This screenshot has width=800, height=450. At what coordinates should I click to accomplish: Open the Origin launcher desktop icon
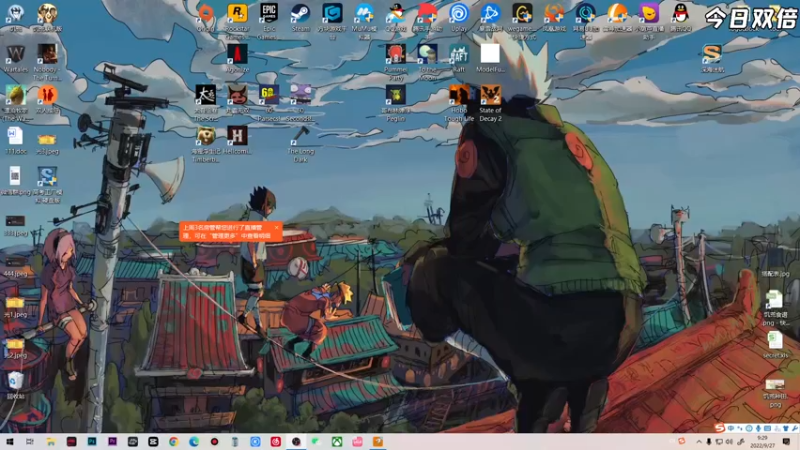click(206, 13)
